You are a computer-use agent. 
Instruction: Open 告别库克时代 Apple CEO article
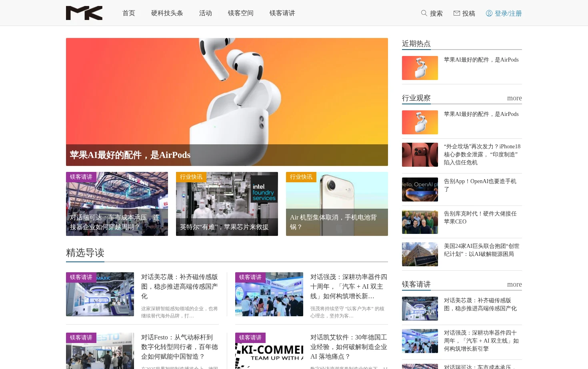click(x=480, y=218)
